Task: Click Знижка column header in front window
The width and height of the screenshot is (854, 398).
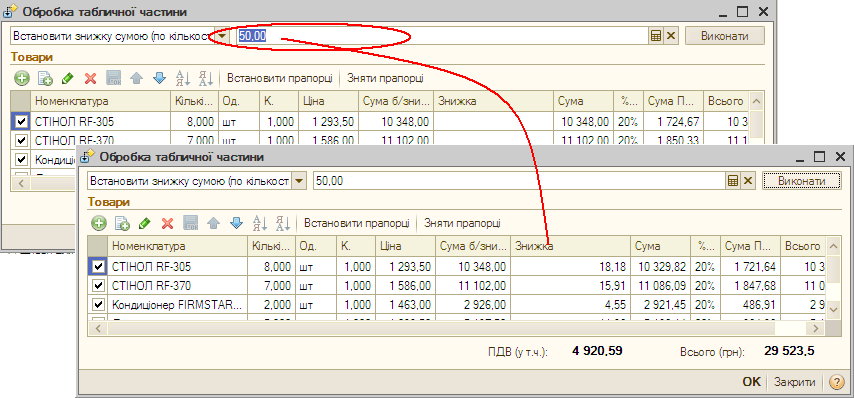Action: click(x=570, y=247)
